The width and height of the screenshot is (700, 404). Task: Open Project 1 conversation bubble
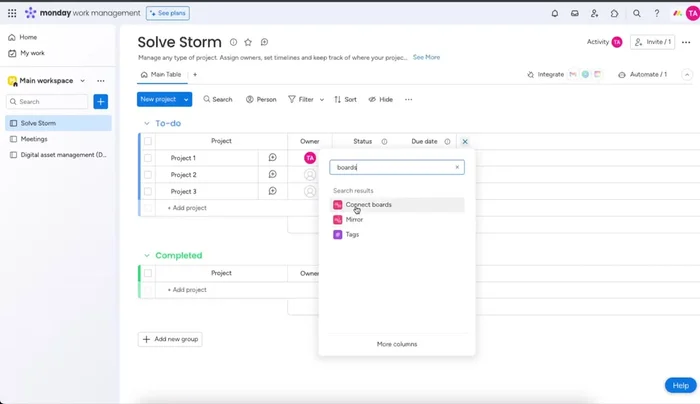coord(272,158)
